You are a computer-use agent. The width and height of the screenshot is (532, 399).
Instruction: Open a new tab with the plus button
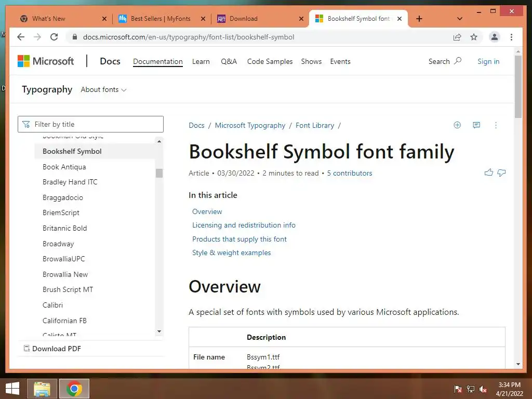click(419, 19)
